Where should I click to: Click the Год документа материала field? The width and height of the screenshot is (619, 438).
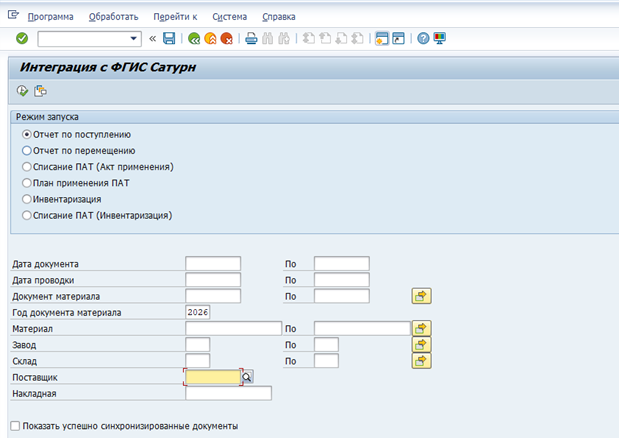point(197,312)
